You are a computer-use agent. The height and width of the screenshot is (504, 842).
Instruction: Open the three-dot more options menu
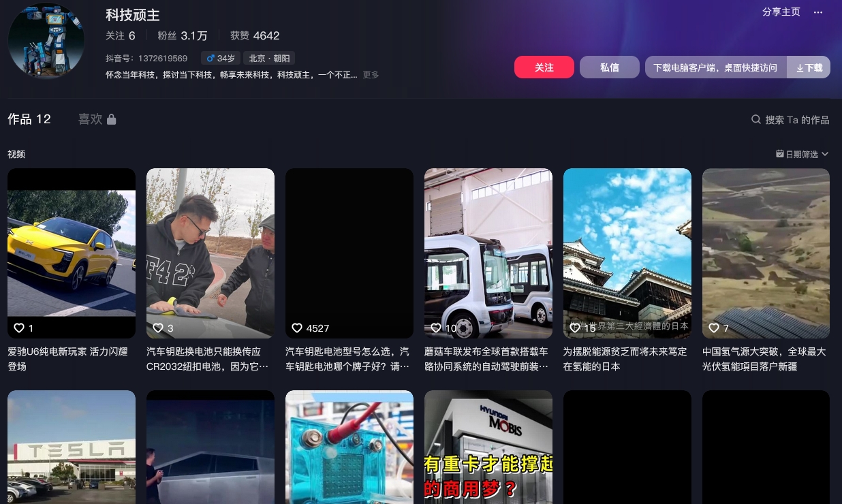[x=818, y=12]
